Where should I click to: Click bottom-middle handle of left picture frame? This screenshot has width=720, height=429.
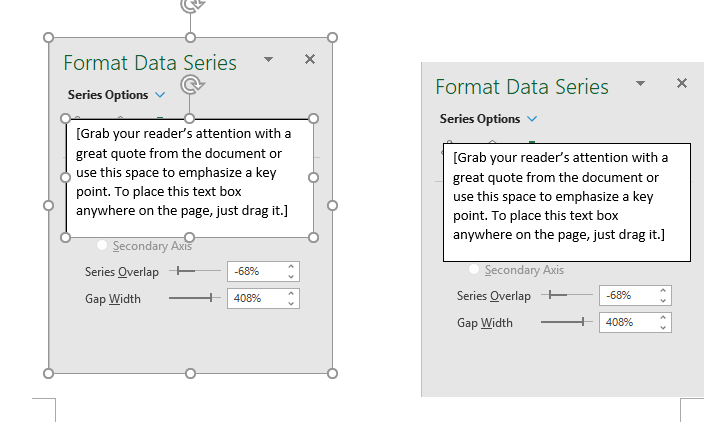pyautogui.click(x=191, y=373)
